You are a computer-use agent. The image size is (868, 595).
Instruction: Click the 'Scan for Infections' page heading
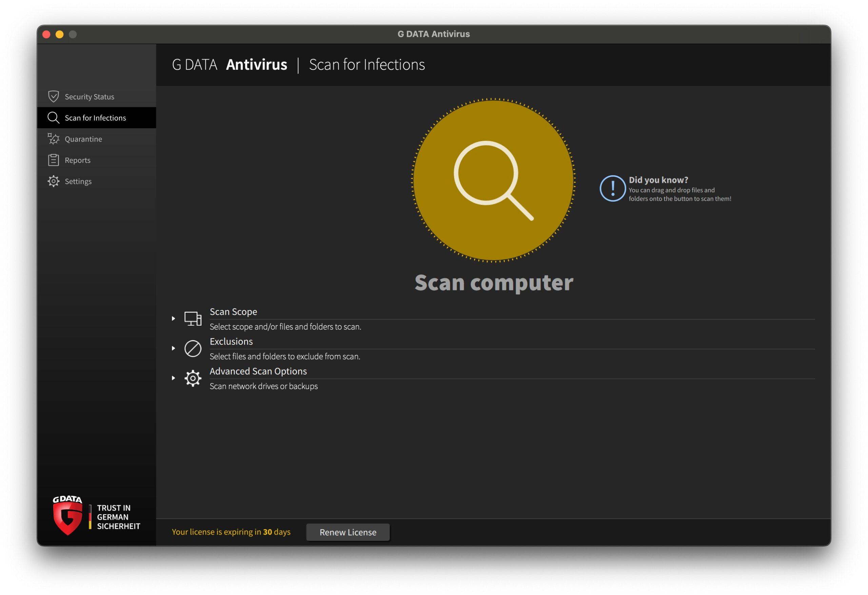tap(367, 65)
